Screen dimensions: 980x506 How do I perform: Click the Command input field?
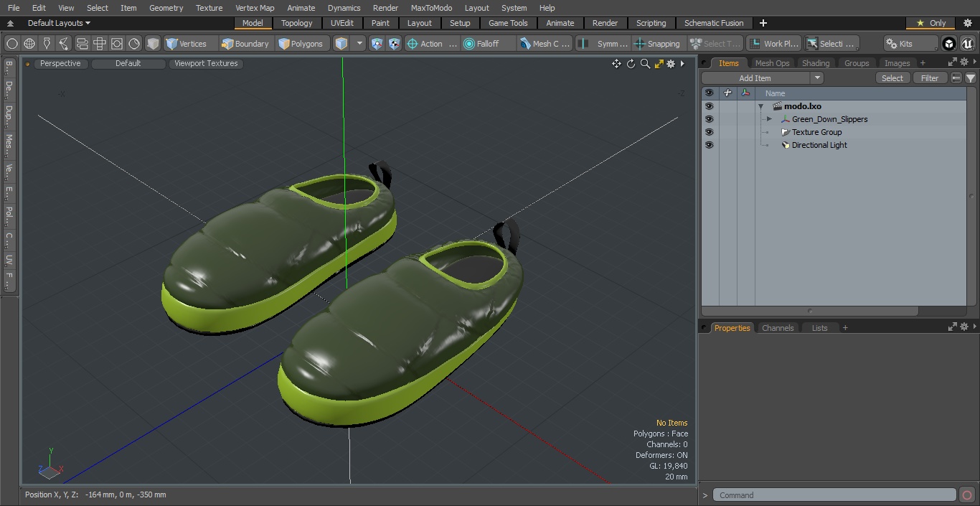tap(834, 495)
